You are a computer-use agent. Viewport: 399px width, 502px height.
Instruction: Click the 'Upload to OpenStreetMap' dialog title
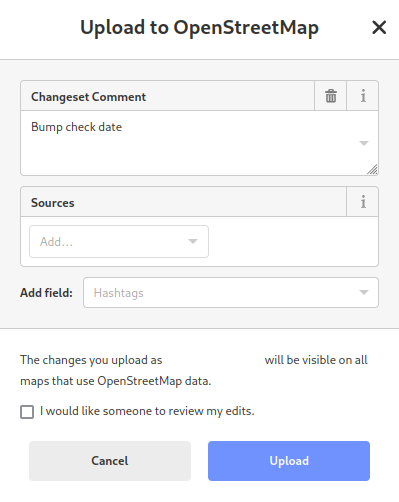pyautogui.click(x=199, y=28)
